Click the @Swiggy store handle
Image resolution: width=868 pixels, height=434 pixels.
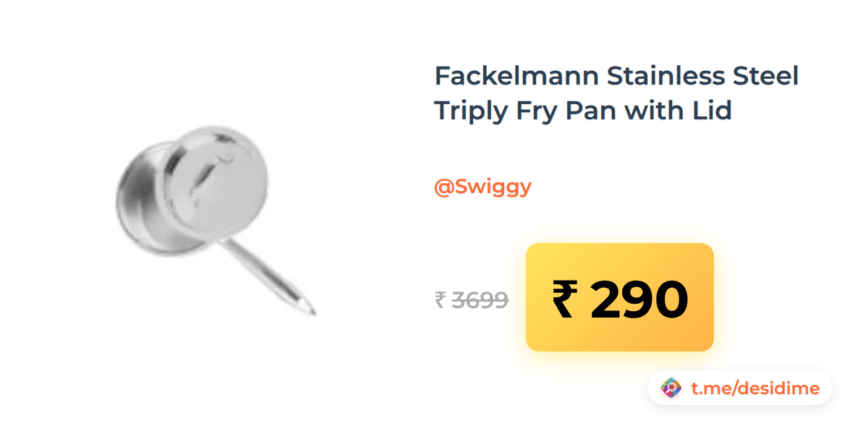point(482,187)
